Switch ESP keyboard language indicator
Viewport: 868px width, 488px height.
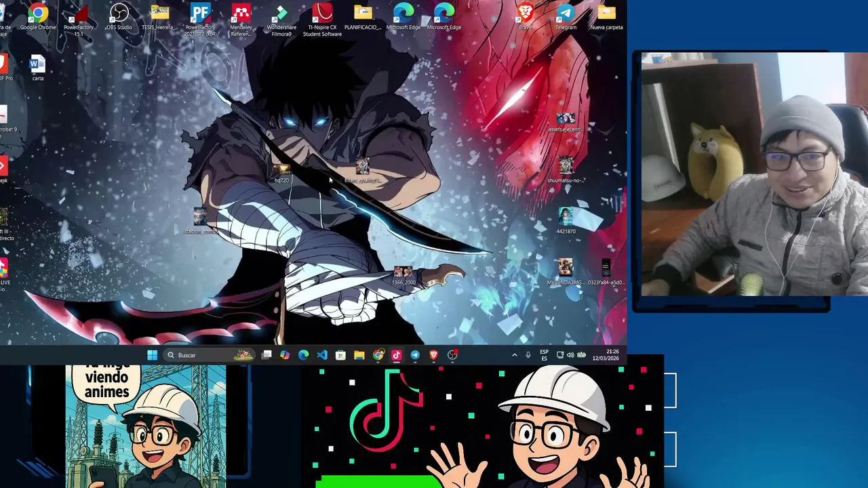(544, 355)
